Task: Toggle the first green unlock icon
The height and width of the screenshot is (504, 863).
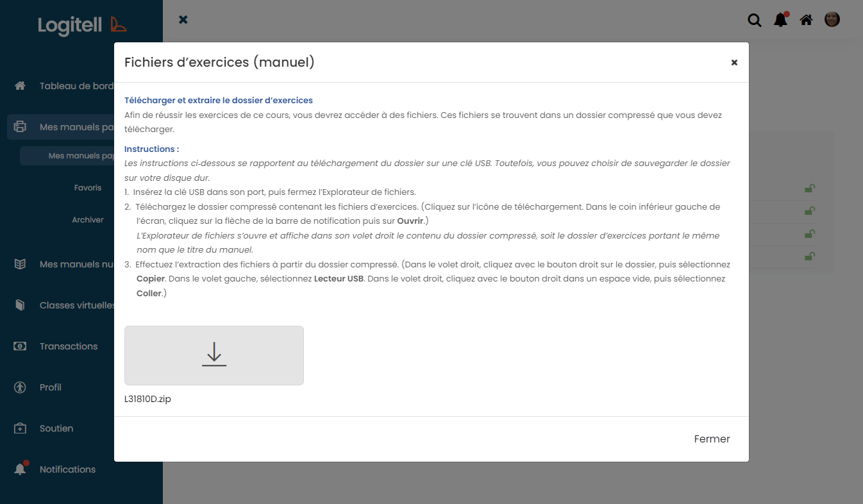Action: [x=809, y=188]
